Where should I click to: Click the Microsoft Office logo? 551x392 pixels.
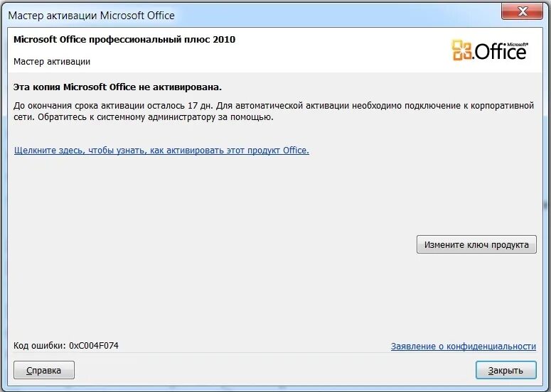point(490,50)
